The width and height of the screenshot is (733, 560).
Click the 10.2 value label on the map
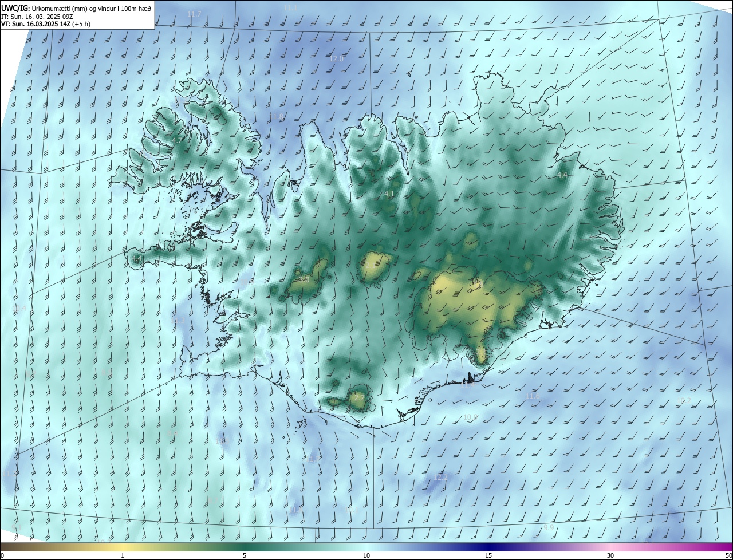684,400
